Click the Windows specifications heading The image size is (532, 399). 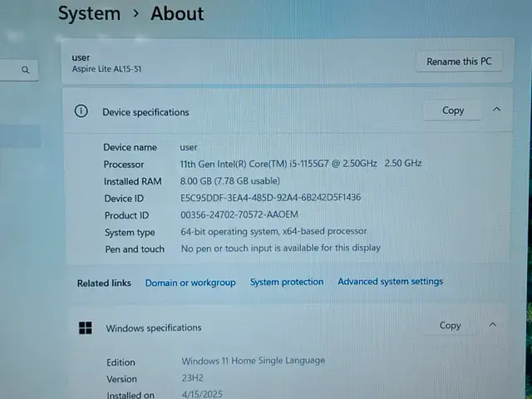(x=154, y=328)
